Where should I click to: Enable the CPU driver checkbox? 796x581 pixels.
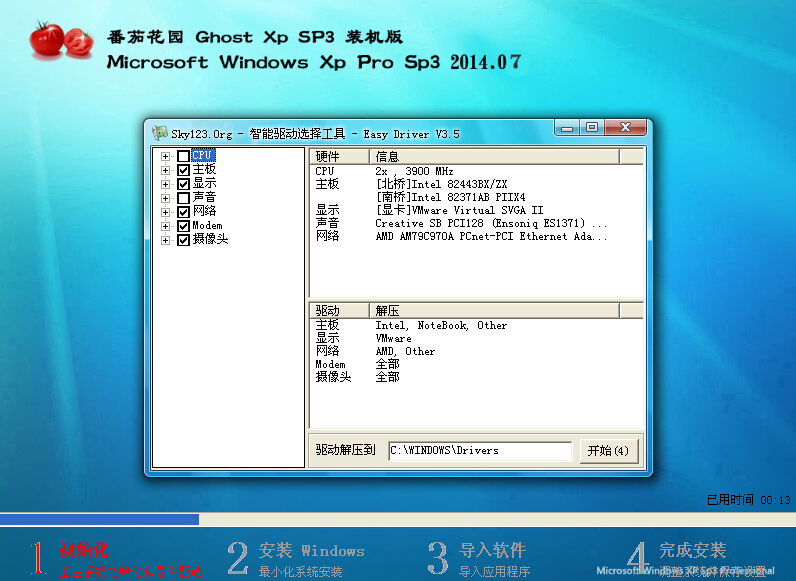pos(183,156)
